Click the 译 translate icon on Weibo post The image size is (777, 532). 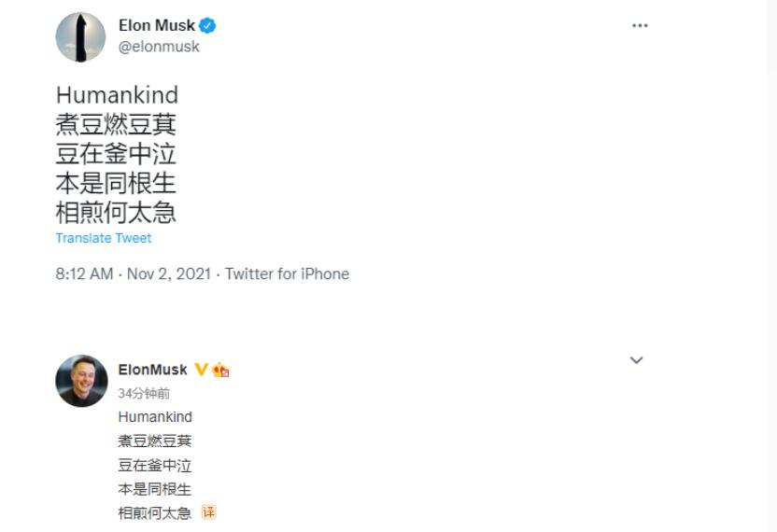[208, 512]
